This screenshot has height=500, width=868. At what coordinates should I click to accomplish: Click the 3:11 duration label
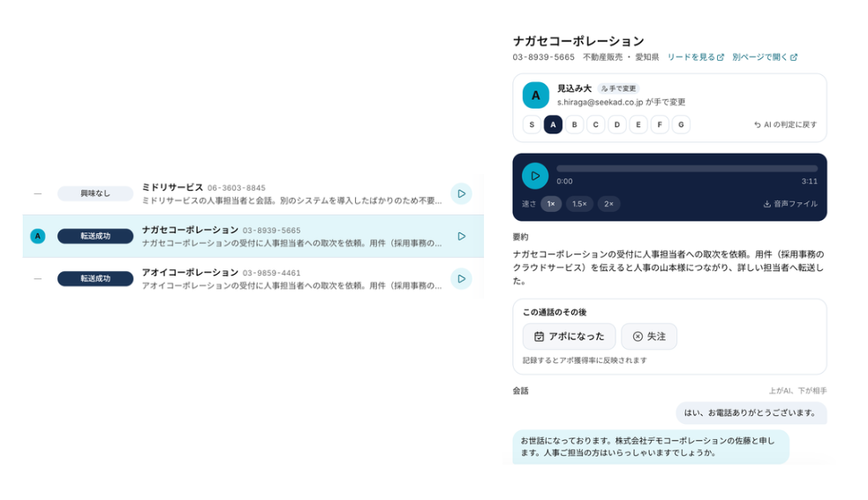coord(810,182)
